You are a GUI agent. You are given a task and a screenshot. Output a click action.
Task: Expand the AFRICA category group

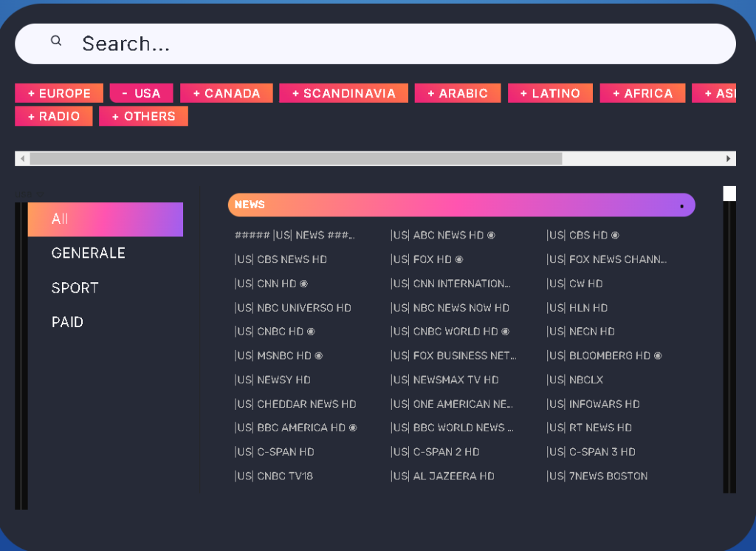point(642,93)
